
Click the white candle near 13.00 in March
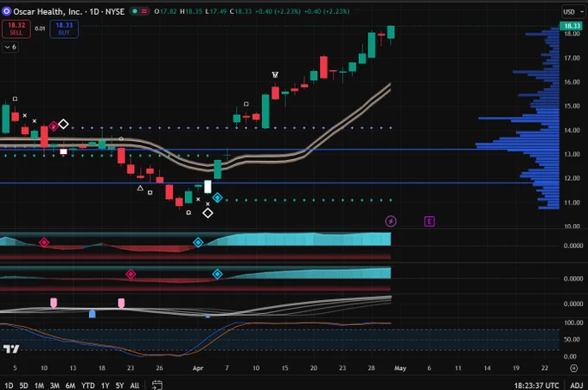[x=63, y=151]
